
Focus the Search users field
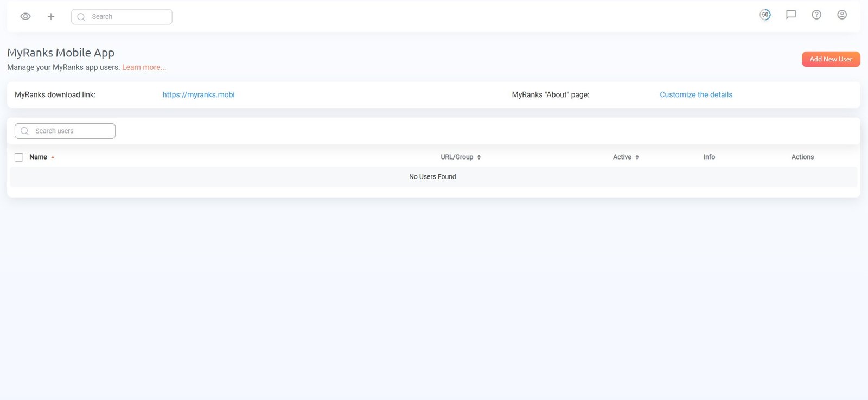tap(65, 131)
